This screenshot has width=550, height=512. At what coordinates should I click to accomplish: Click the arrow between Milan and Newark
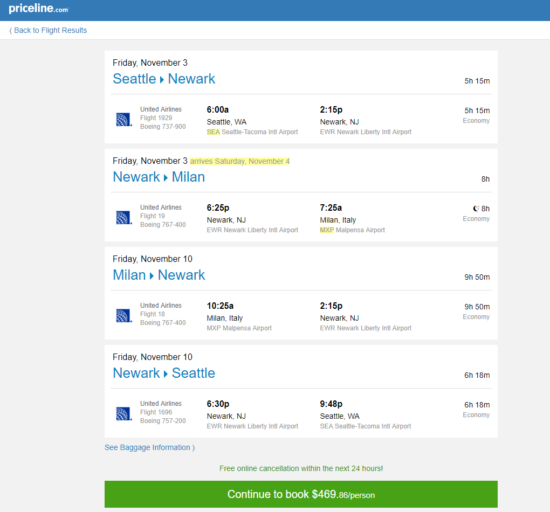[x=152, y=276]
